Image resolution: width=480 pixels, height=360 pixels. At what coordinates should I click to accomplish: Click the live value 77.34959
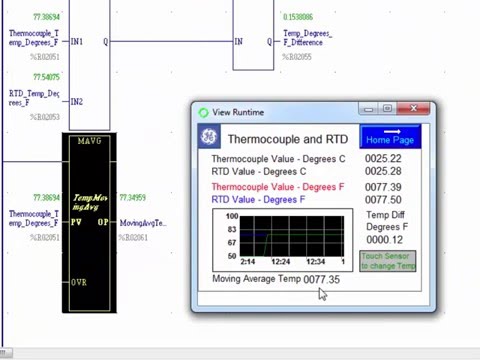(x=133, y=198)
